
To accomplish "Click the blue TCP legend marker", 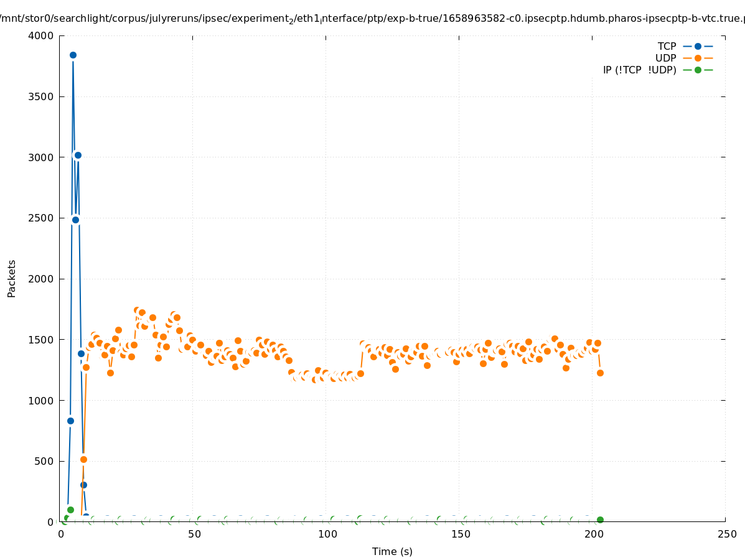I will 698,46.
